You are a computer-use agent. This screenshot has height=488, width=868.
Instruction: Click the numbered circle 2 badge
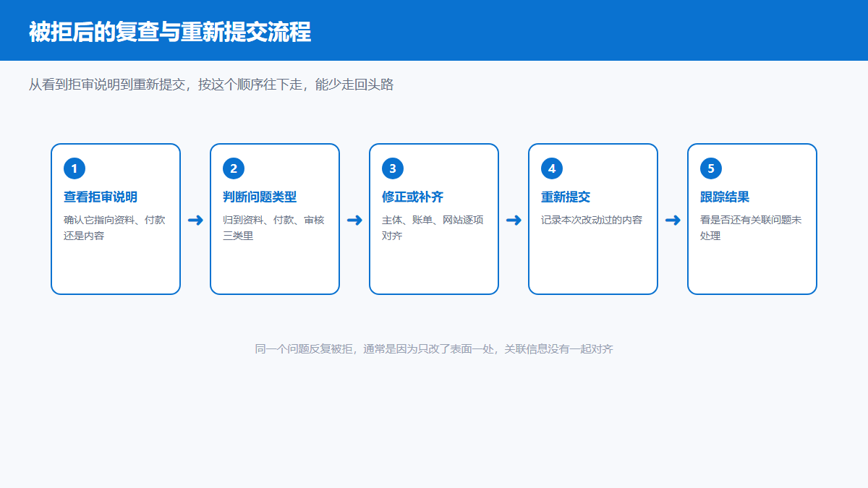tap(234, 168)
